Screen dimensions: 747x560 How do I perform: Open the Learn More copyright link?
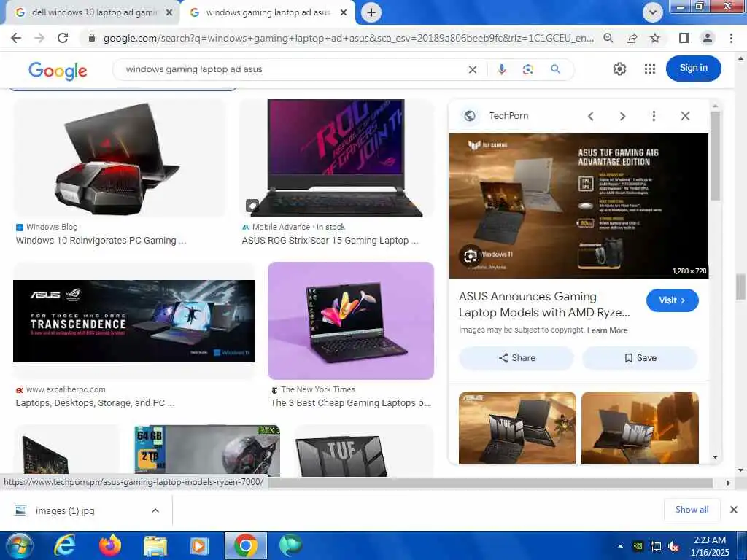pos(607,330)
